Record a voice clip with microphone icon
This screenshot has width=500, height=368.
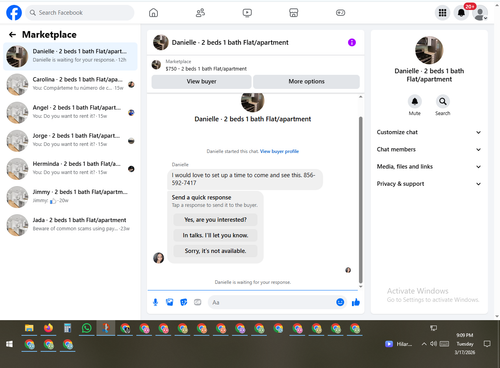click(x=155, y=302)
